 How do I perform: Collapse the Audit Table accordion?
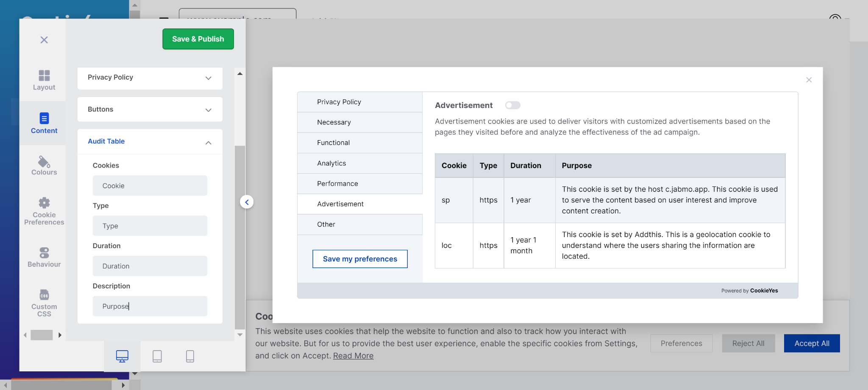pos(150,141)
